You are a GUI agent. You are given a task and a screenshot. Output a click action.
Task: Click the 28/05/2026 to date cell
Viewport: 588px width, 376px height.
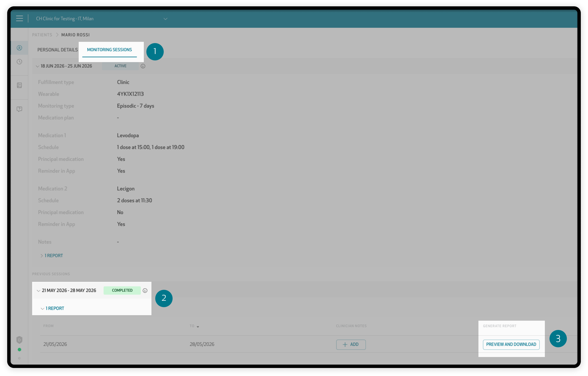pyautogui.click(x=202, y=344)
